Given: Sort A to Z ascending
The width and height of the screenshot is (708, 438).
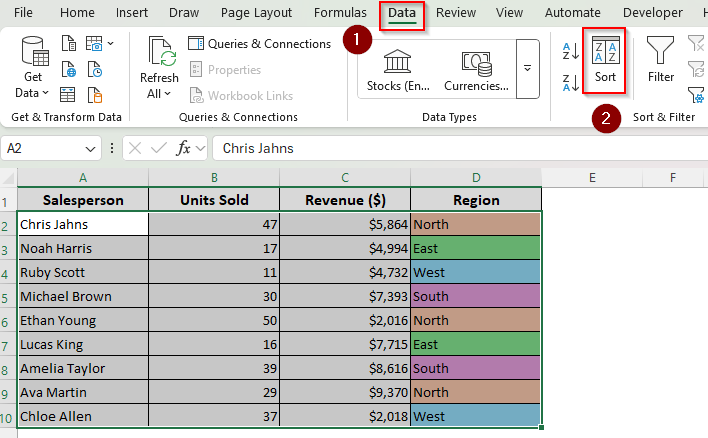Looking at the screenshot, I should [570, 51].
